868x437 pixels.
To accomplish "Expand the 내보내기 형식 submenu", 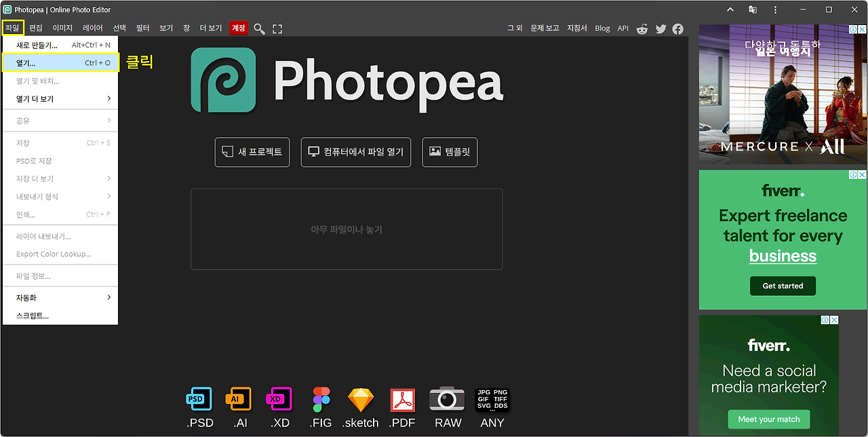I will click(x=61, y=196).
